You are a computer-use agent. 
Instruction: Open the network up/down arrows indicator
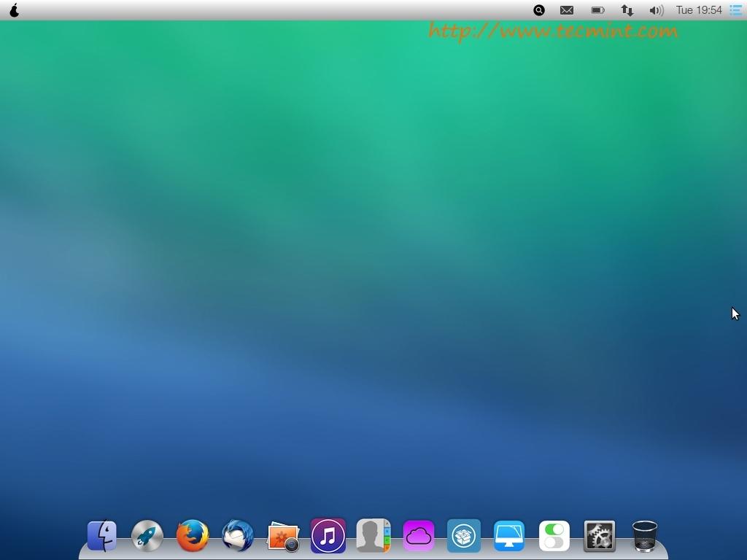(x=627, y=10)
